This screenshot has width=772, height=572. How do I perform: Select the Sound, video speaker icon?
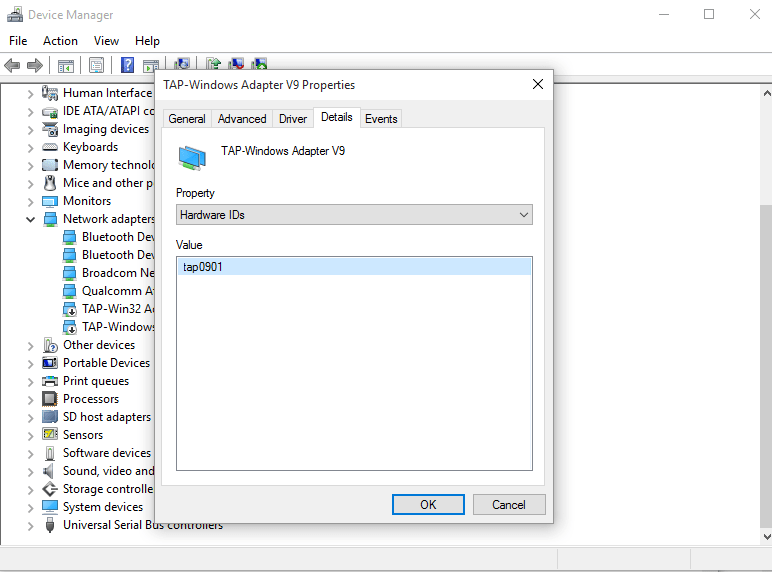pos(48,471)
